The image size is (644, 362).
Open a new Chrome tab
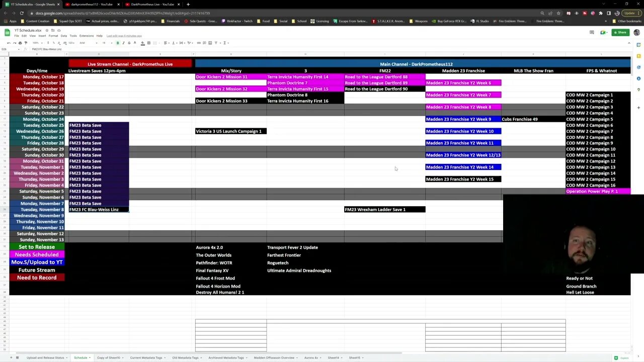[188, 4]
